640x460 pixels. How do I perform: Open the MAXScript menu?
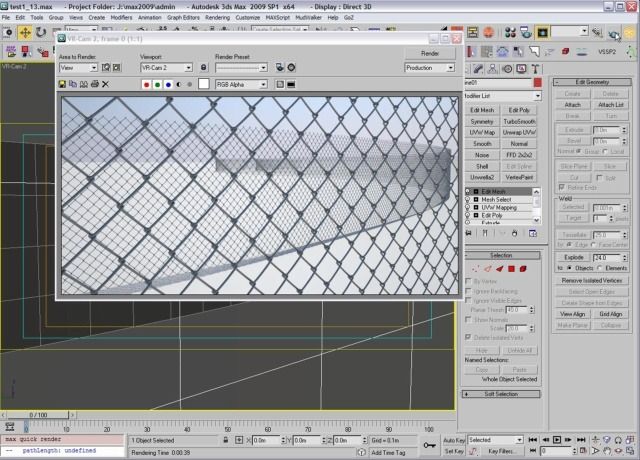[278, 18]
